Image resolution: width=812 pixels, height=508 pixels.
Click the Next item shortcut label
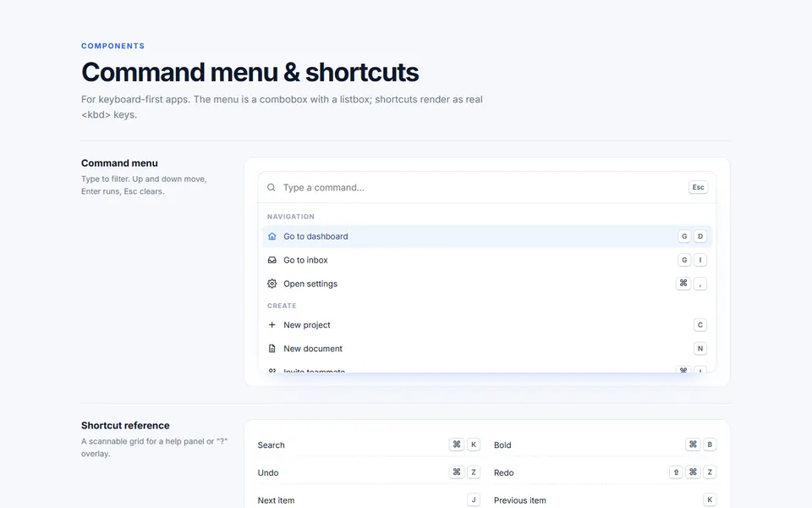point(276,500)
